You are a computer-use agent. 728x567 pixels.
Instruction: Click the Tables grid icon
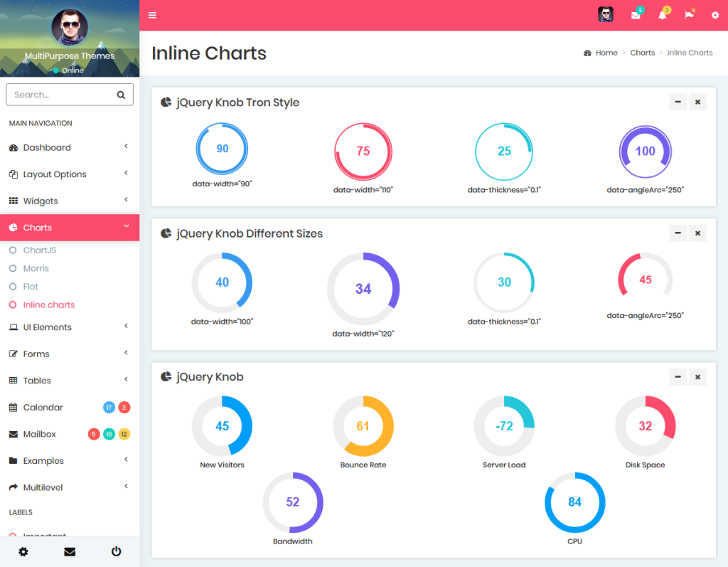(14, 381)
